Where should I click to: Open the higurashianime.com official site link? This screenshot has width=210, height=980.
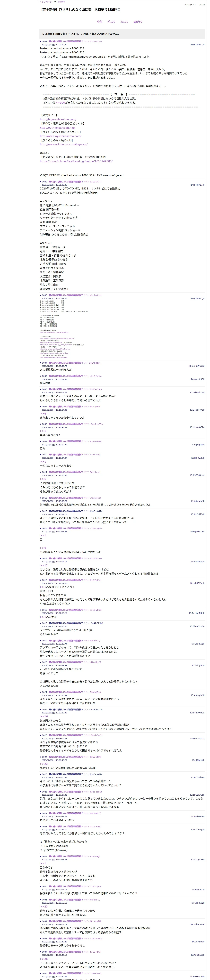58,119
